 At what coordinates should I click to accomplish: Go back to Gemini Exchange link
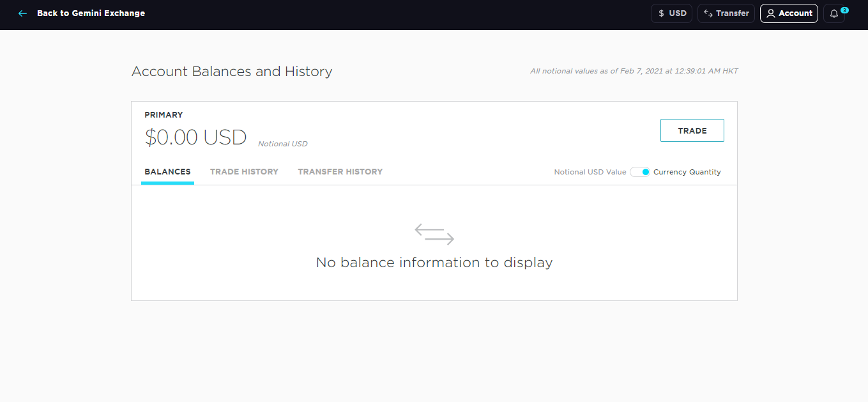(91, 13)
